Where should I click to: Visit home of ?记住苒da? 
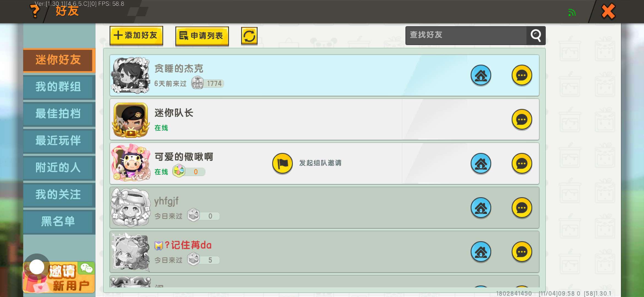coord(481,252)
